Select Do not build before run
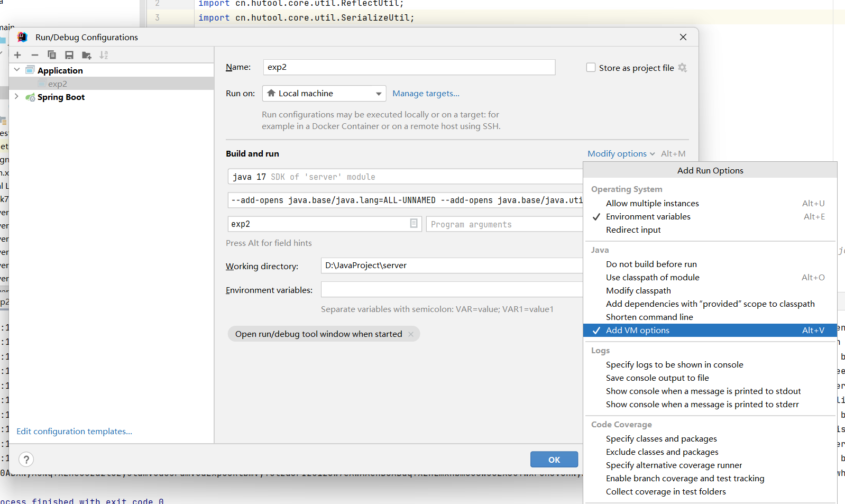This screenshot has height=504, width=845. point(710,264)
